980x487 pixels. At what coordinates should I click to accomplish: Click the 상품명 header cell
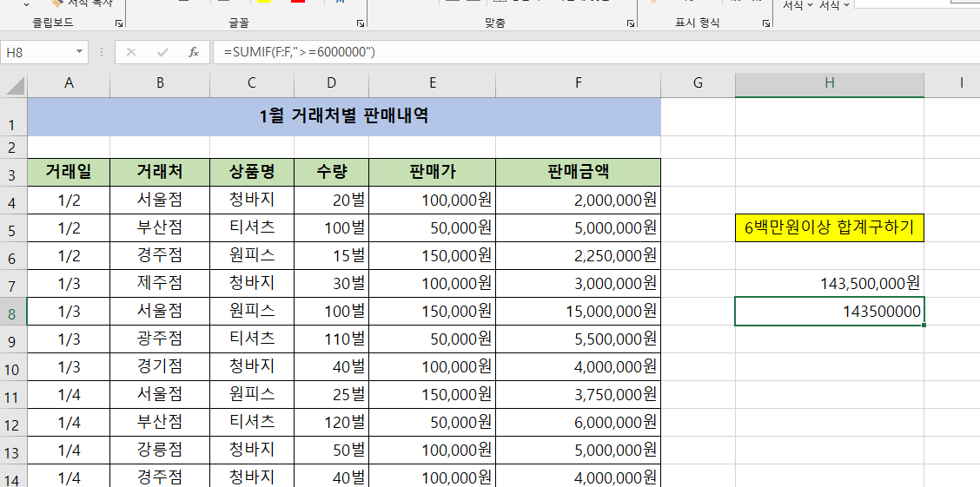(252, 173)
